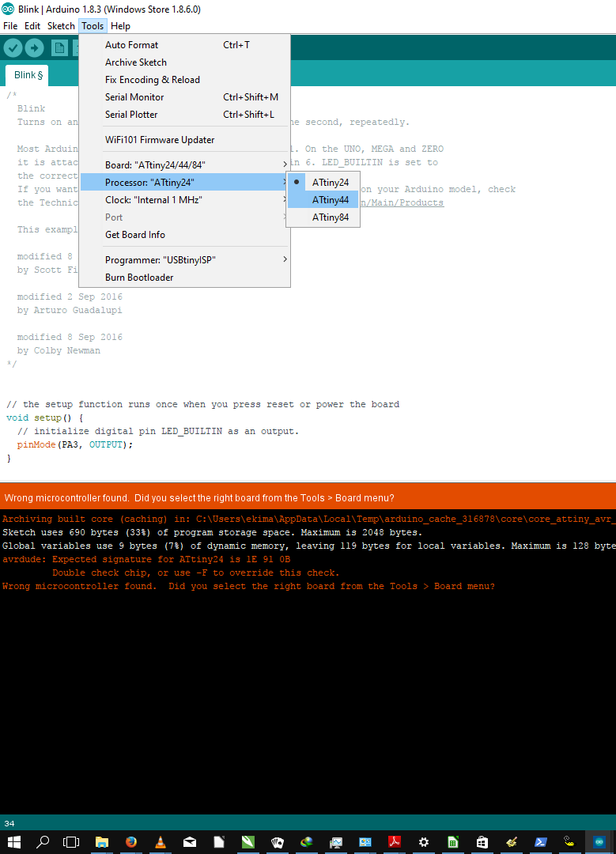Open Settings gear from taskbar
616x854 pixels.
[x=424, y=842]
